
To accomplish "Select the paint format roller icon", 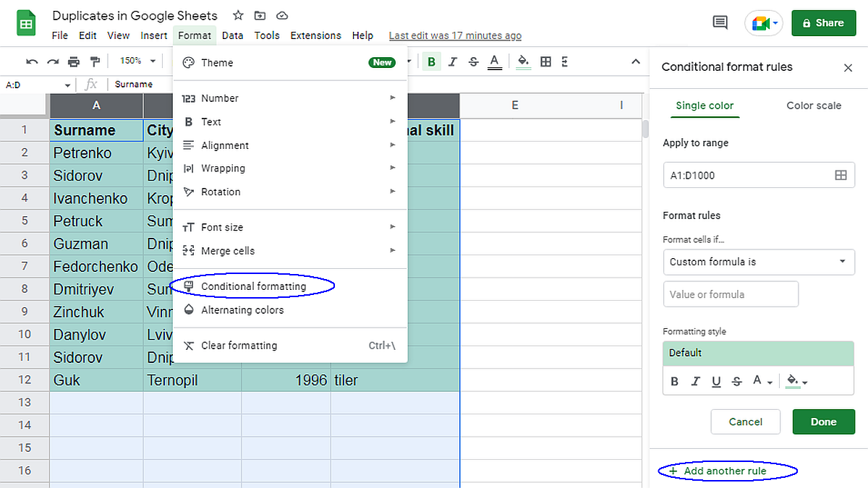I will (x=95, y=61).
